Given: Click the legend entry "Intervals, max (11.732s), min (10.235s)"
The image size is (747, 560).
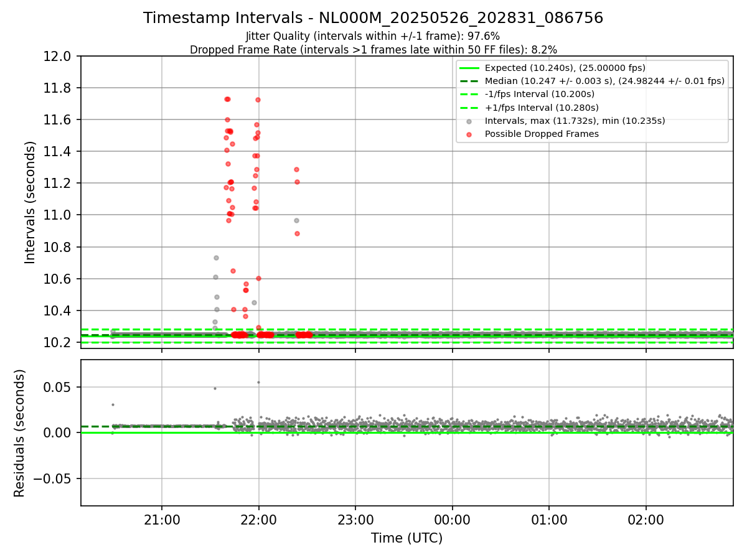Looking at the screenshot, I should tap(575, 121).
